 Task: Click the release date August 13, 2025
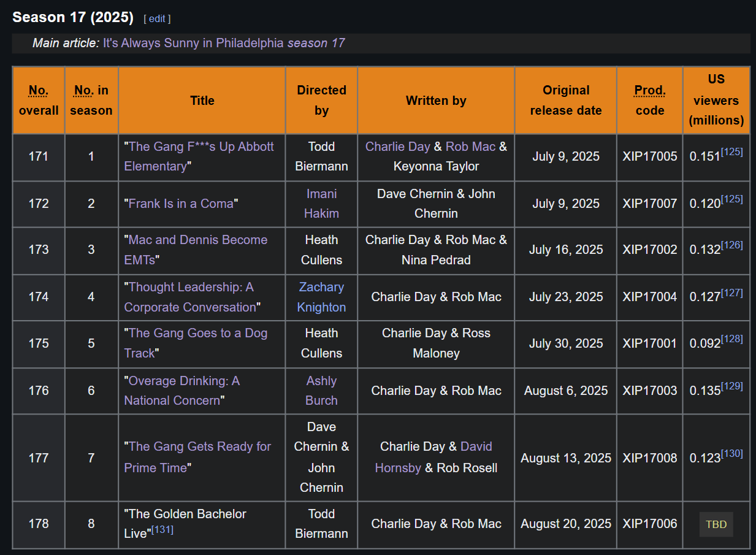[566, 458]
